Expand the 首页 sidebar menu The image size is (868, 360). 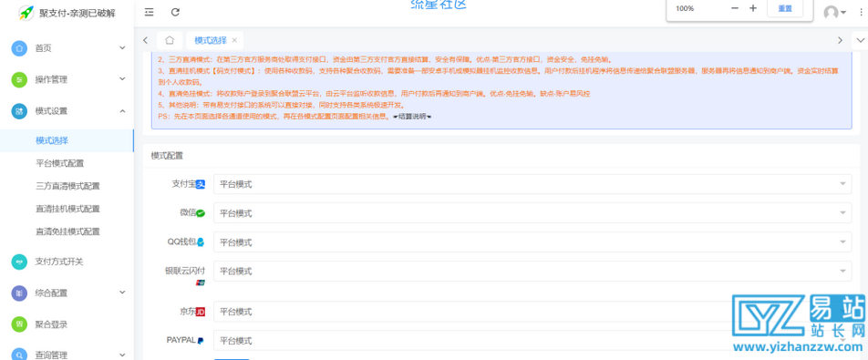(122, 48)
